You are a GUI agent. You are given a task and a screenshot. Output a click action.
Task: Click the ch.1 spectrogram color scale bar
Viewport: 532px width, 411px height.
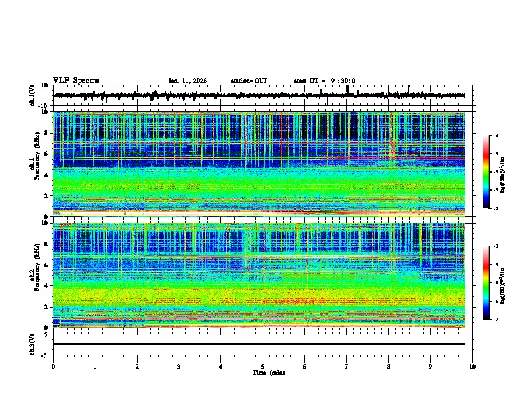(486, 172)
